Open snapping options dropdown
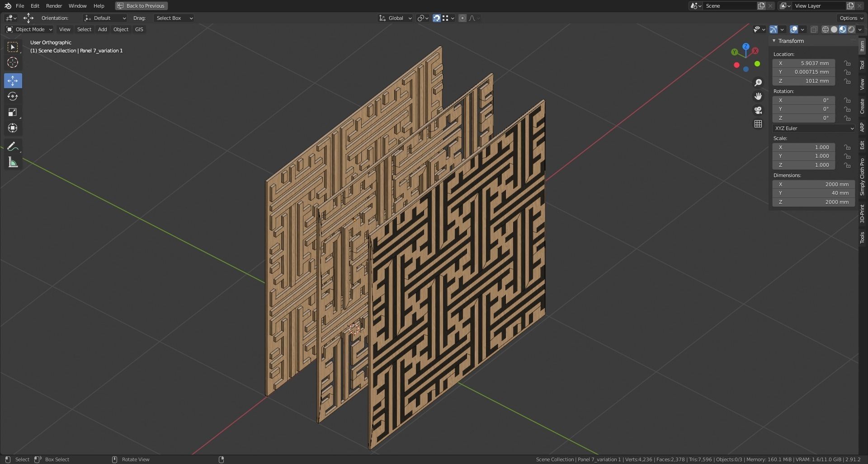The height and width of the screenshot is (464, 868). tap(449, 18)
